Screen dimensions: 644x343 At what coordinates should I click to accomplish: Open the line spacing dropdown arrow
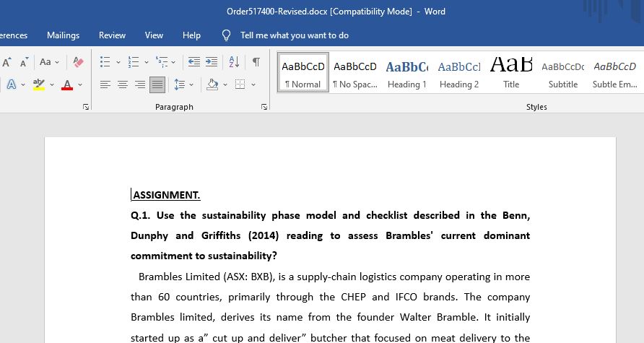point(191,84)
